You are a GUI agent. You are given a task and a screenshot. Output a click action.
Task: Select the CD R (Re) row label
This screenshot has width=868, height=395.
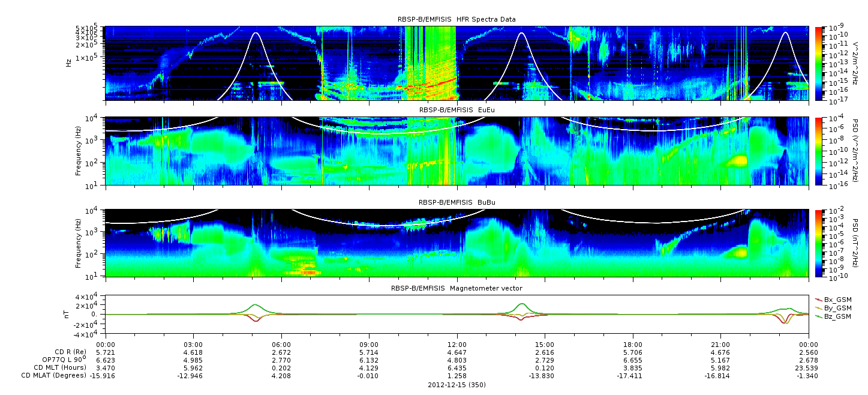[x=70, y=352]
